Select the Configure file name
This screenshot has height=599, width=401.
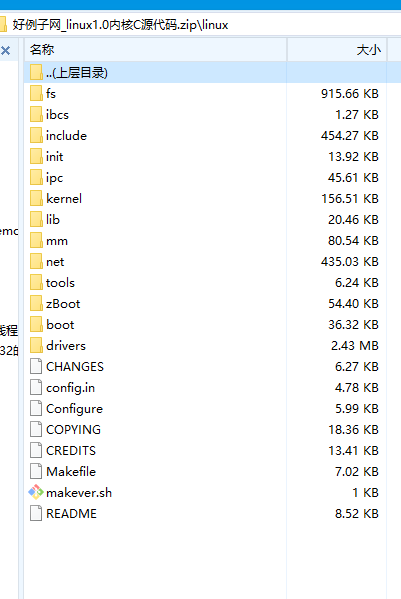click(74, 409)
